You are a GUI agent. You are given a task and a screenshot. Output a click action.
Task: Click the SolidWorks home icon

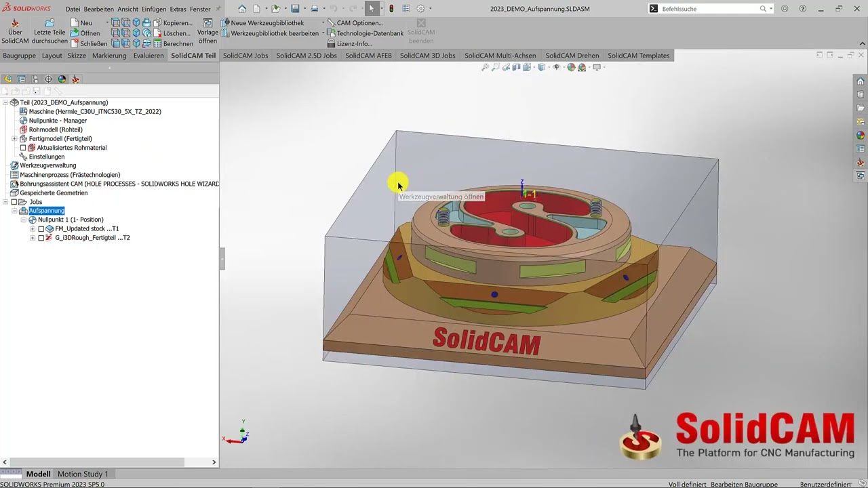[242, 9]
